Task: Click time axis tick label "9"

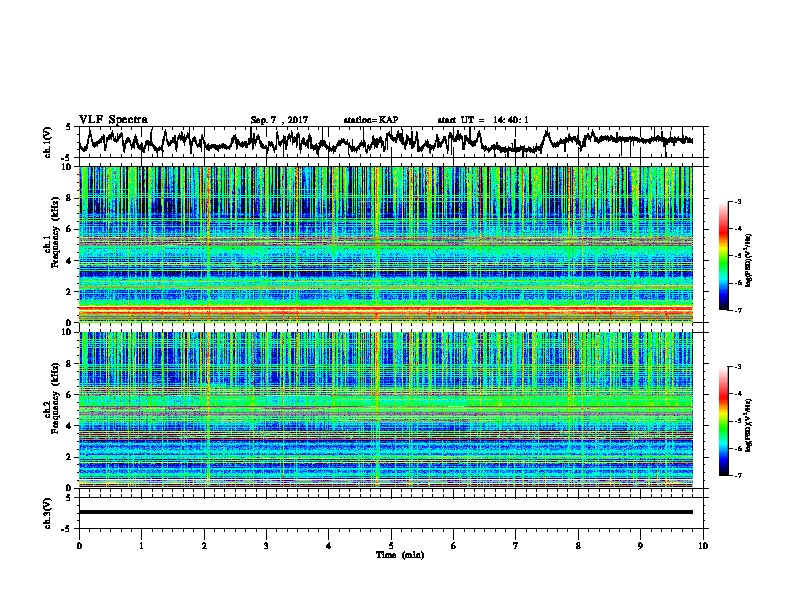Action: click(x=640, y=546)
